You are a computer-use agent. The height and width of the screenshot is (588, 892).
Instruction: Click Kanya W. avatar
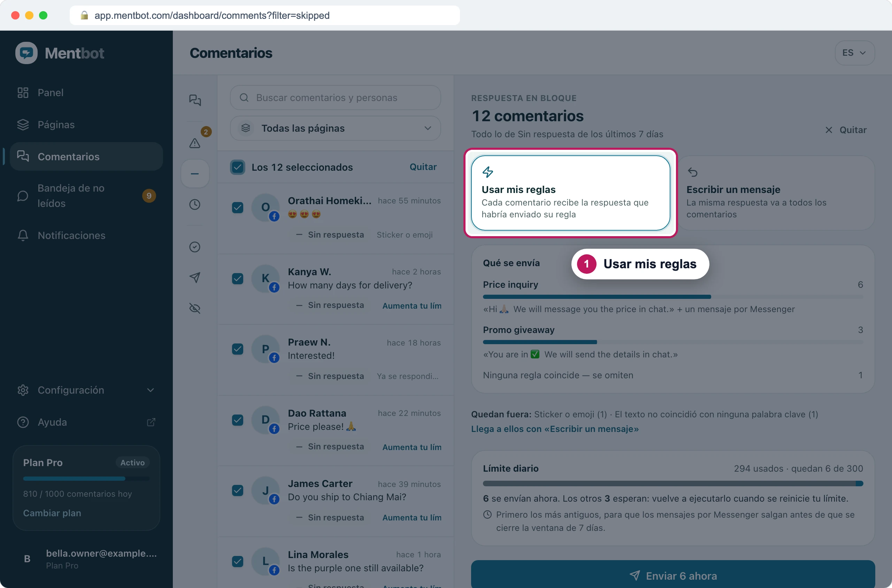pyautogui.click(x=265, y=279)
